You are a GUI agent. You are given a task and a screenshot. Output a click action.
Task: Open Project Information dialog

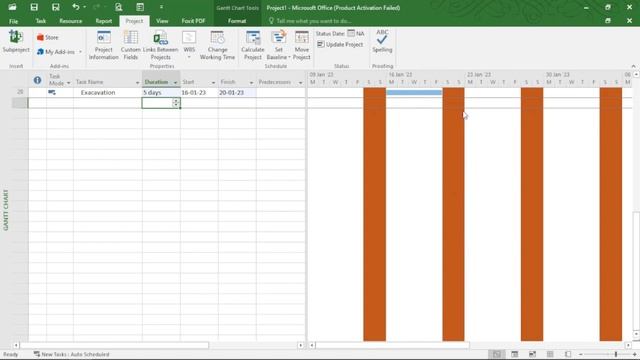coord(104,45)
